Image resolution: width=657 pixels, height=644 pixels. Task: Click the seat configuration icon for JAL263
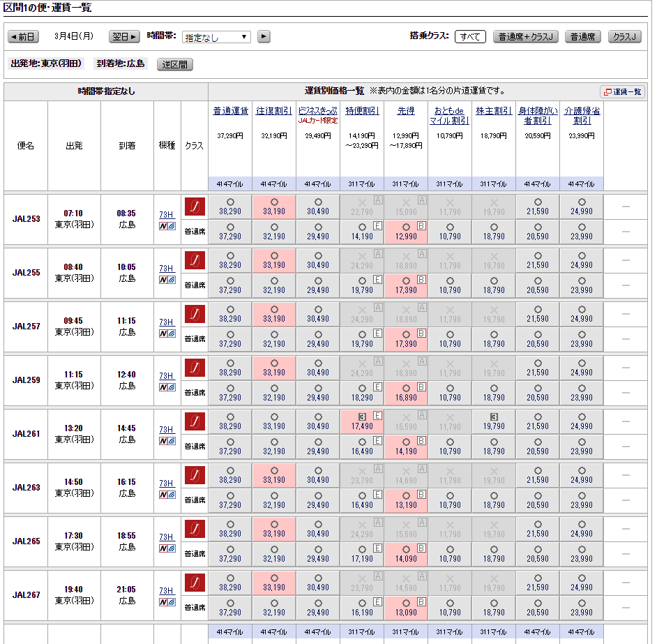[167, 495]
